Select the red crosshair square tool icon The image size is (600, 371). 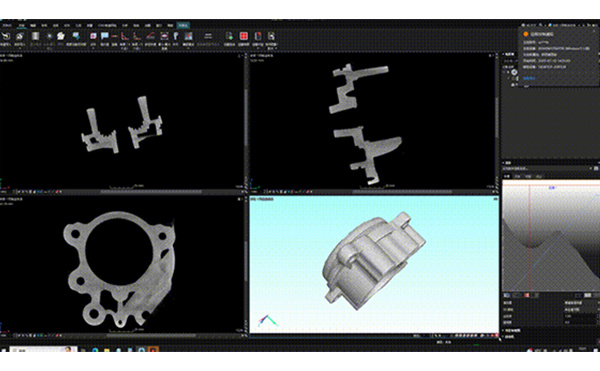93,36
